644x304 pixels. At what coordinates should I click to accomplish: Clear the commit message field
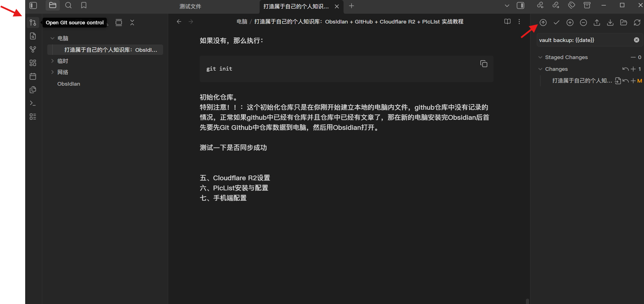click(636, 40)
